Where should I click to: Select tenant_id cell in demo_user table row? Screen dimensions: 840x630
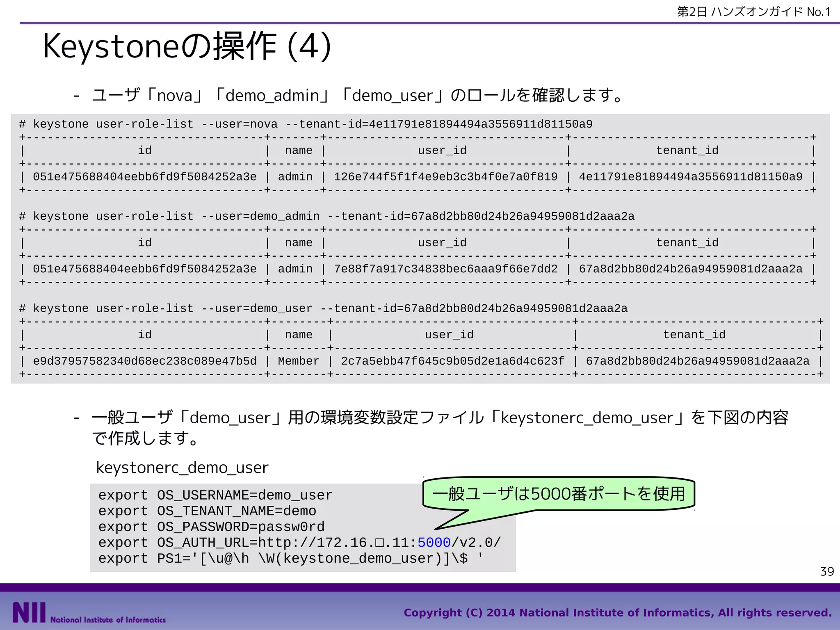click(x=698, y=361)
